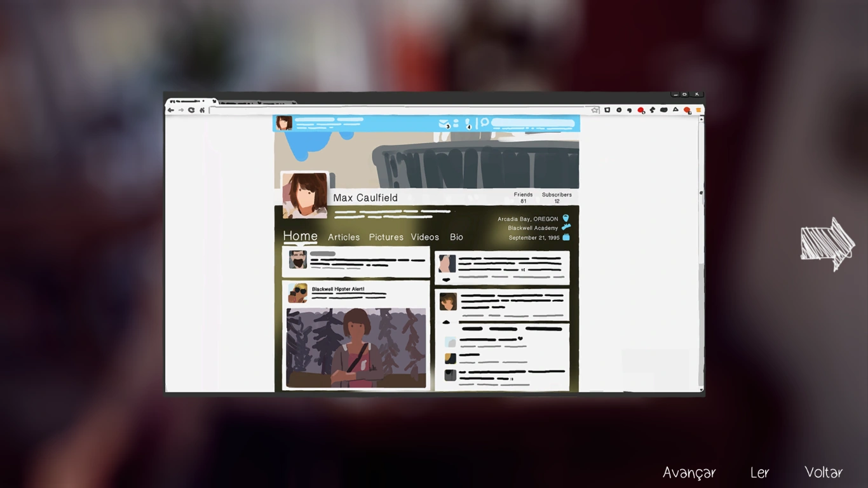Click the browser scrollbar up arrow
This screenshot has height=488, width=868.
coord(701,119)
